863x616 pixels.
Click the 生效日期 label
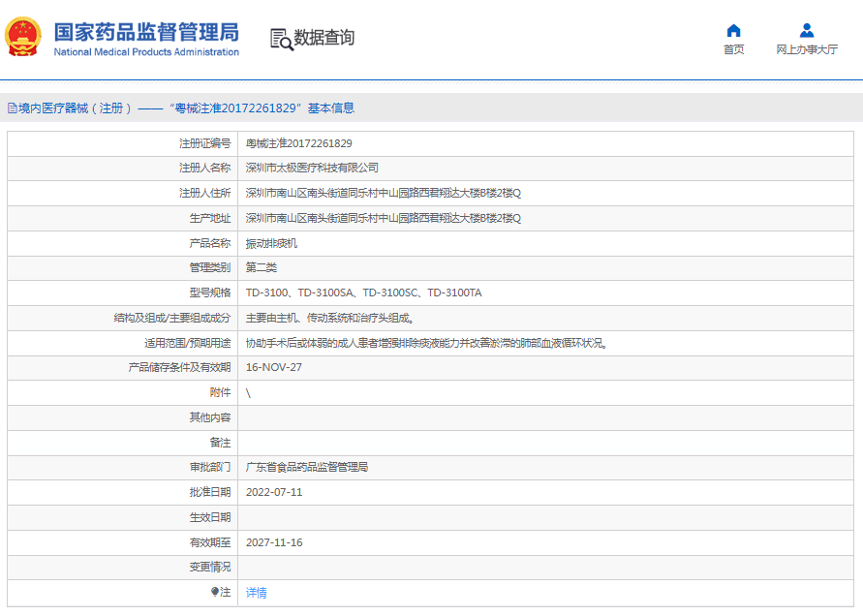[210, 517]
